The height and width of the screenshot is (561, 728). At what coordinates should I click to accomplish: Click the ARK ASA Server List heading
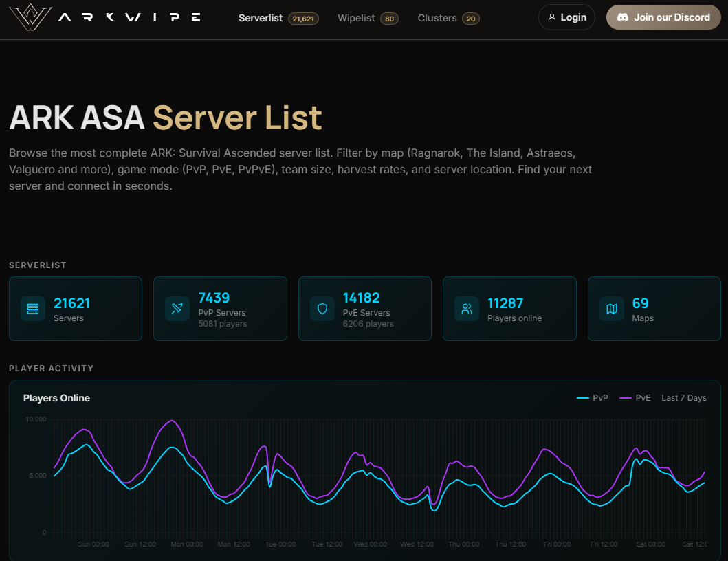(165, 118)
